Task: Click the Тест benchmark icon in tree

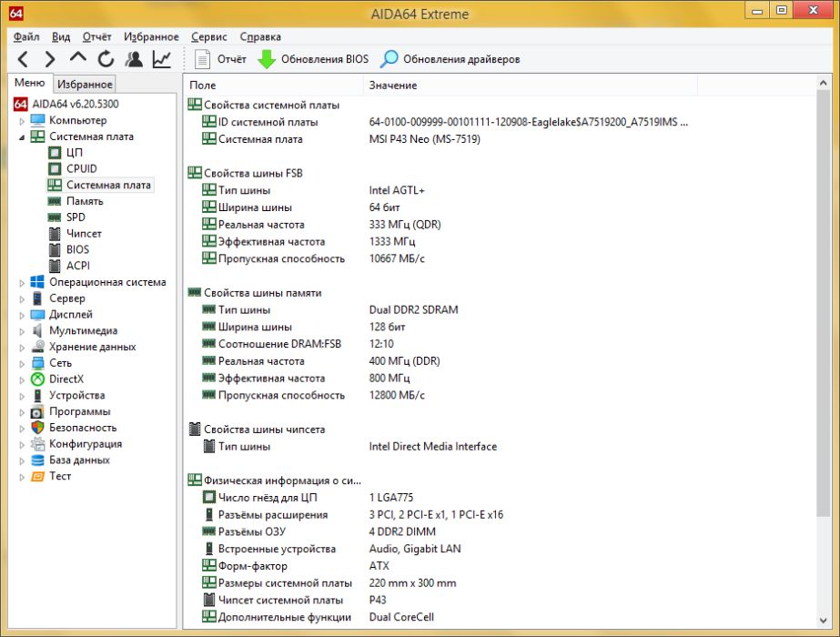Action: 37,476
